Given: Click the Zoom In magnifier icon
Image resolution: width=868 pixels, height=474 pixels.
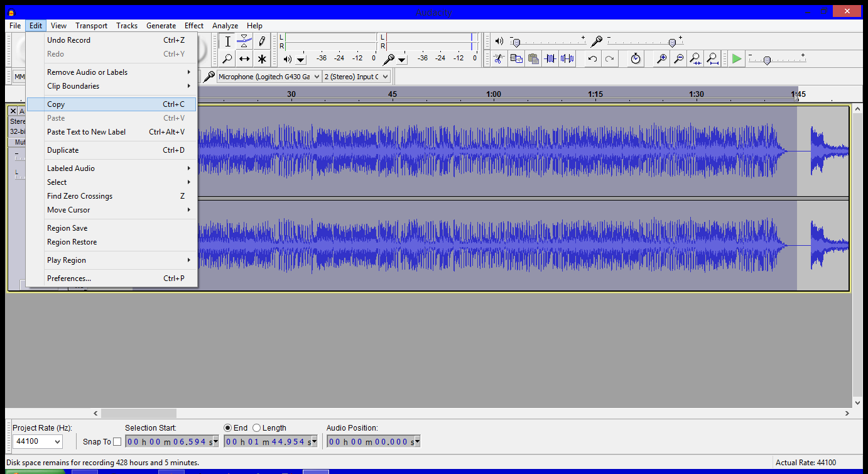Looking at the screenshot, I should point(661,58).
